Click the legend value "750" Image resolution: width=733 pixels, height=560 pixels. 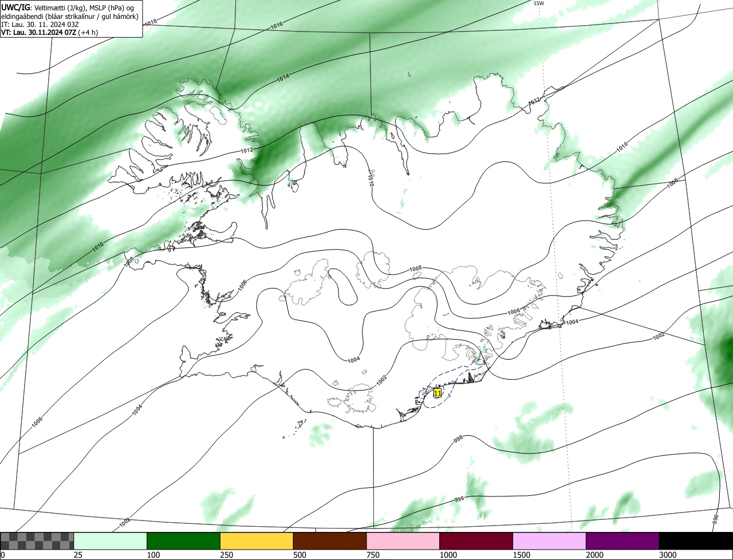coord(373,555)
